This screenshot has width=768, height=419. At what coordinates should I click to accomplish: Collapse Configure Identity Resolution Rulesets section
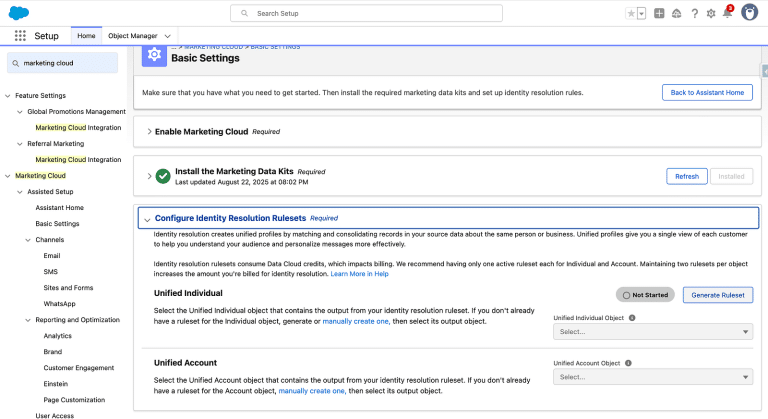147,218
